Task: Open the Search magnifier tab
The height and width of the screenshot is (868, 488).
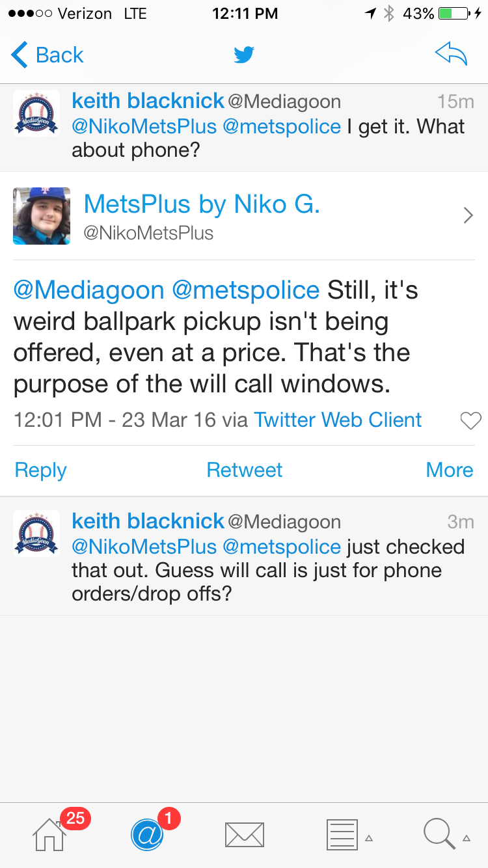Action: (439, 834)
